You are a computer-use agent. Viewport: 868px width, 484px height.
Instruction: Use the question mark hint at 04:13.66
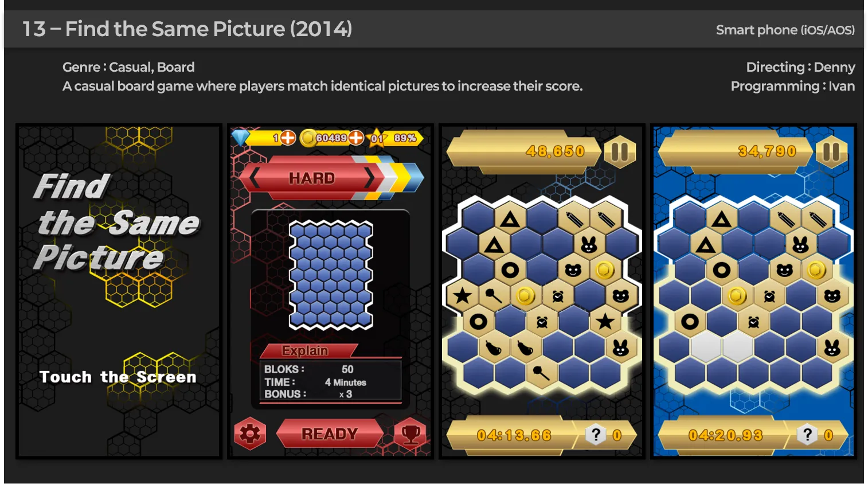pos(596,435)
